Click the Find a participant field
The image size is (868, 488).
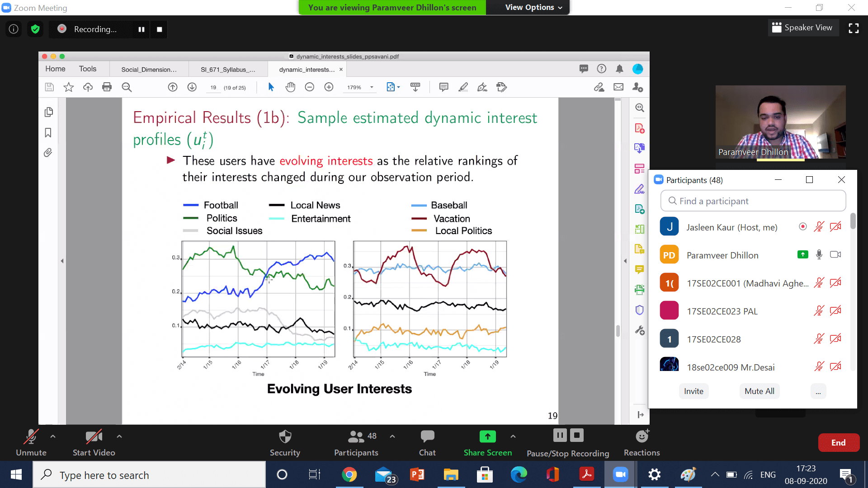point(753,201)
